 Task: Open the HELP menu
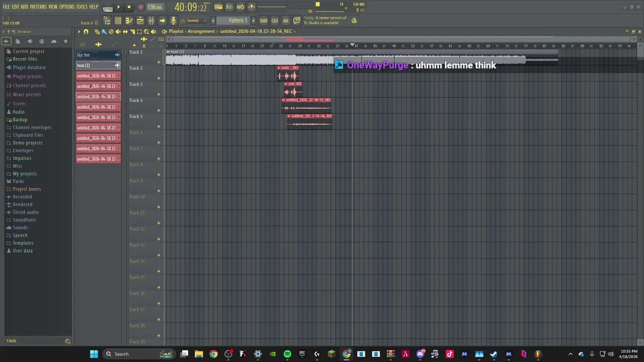tap(94, 7)
